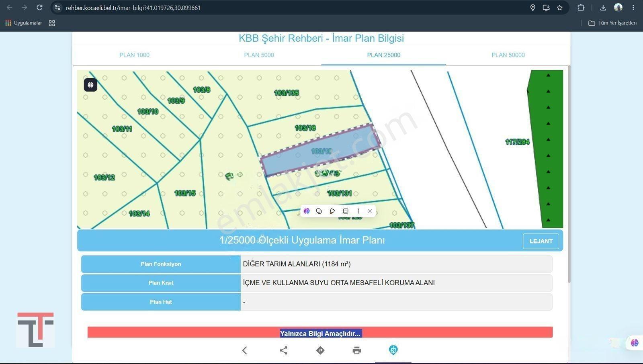The width and height of the screenshot is (643, 364).
Task: Open the extensions puzzle icon
Action: [581, 8]
